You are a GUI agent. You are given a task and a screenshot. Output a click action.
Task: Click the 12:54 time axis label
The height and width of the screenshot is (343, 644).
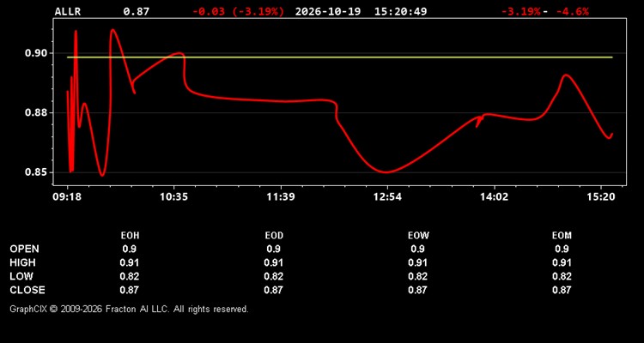click(387, 197)
